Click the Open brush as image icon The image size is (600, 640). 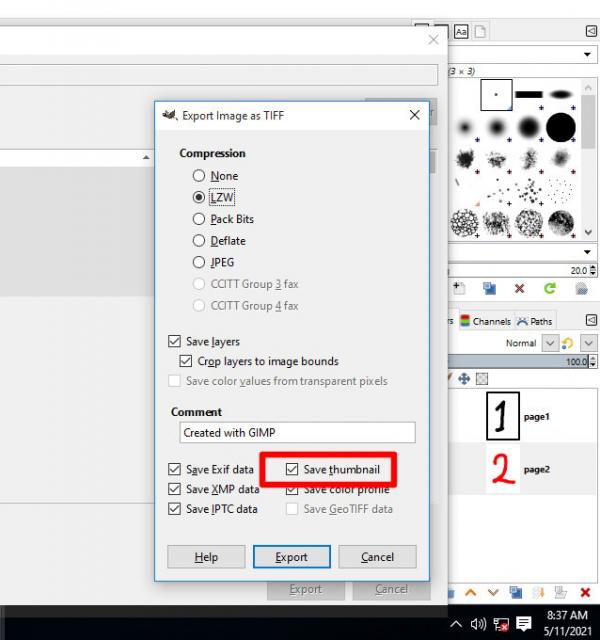(581, 289)
